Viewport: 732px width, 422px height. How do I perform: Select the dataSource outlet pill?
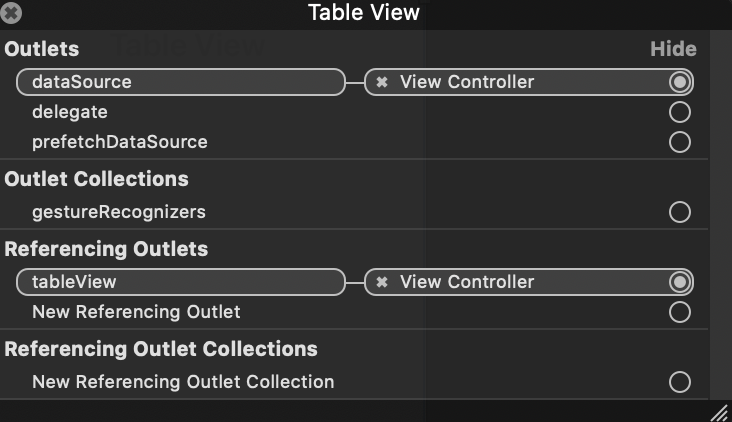click(x=181, y=82)
